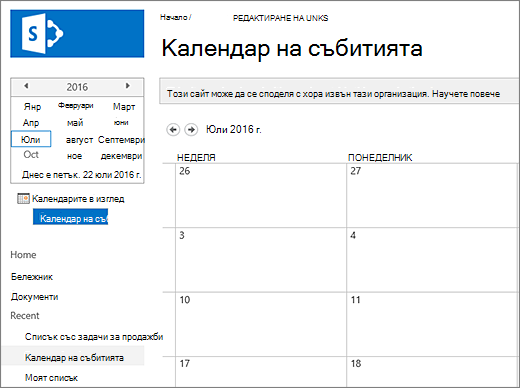The height and width of the screenshot is (388, 520).
Task: Select Февруари in month picker
Action: (76, 106)
